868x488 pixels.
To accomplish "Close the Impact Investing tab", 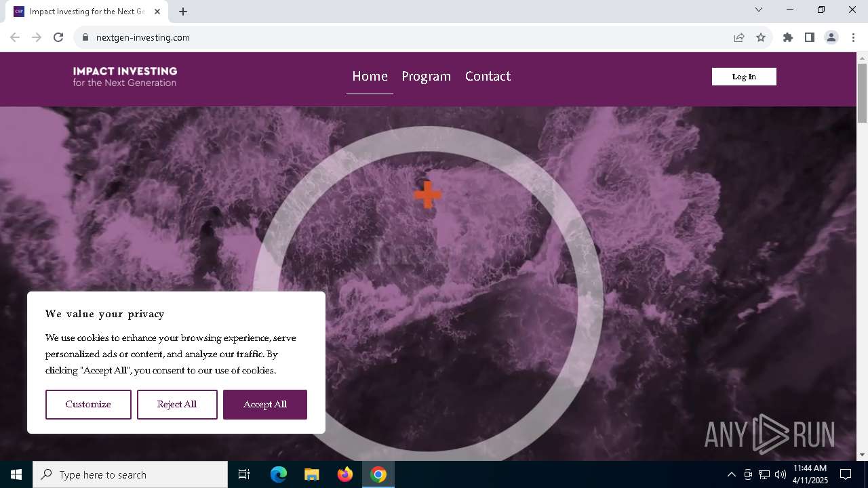I will [x=157, y=12].
